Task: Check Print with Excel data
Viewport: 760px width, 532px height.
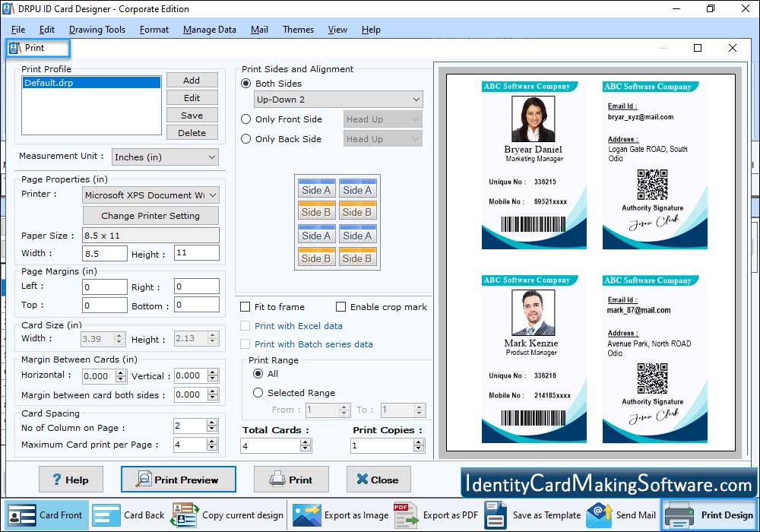Action: click(x=245, y=326)
